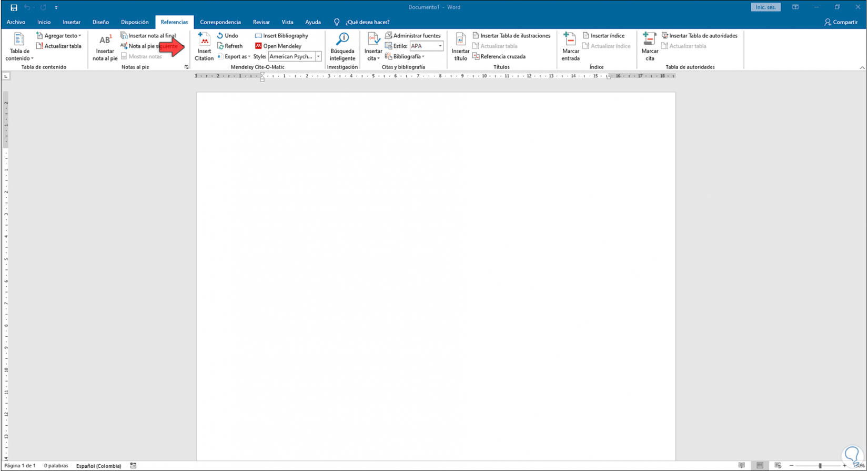This screenshot has width=868, height=471.
Task: Click Mendeley Refresh button
Action: pyautogui.click(x=230, y=46)
